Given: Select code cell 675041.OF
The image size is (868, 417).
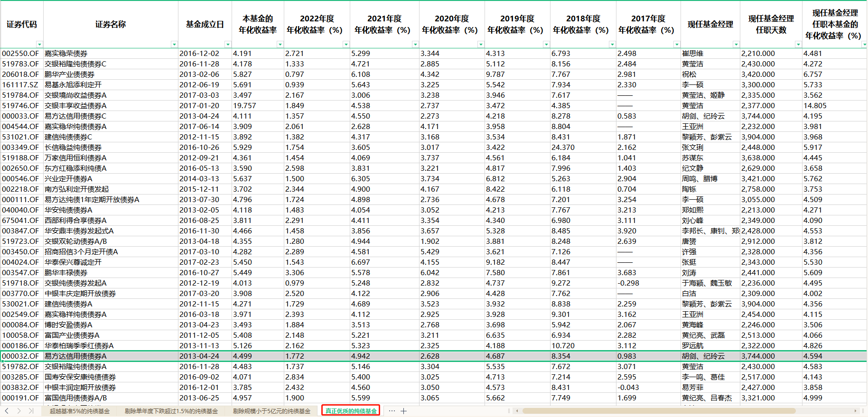Looking at the screenshot, I should pyautogui.click(x=22, y=221).
